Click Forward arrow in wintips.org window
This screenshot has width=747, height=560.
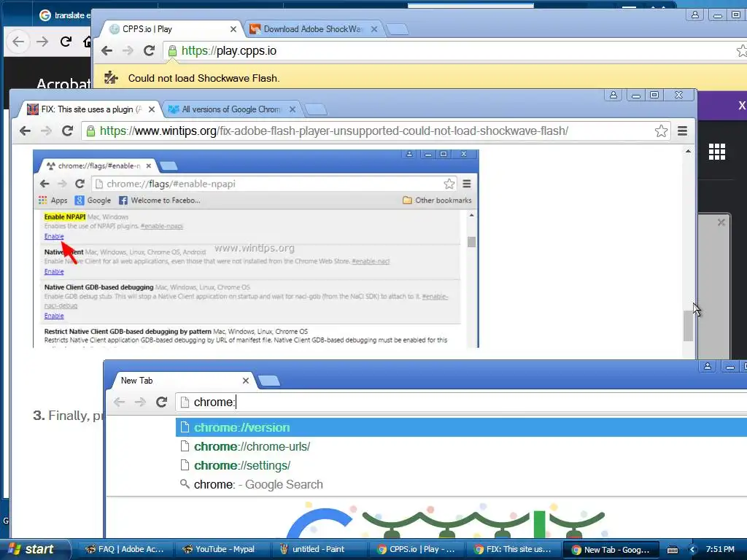pyautogui.click(x=46, y=131)
